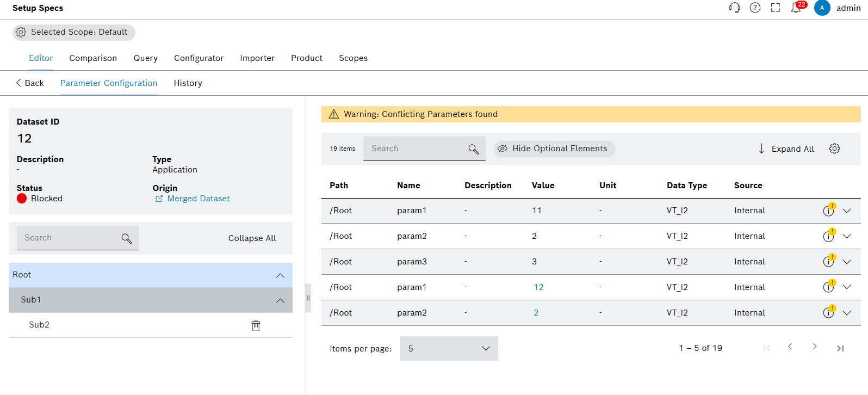868x395 pixels.
Task: Click the Expand All button
Action: [x=786, y=149]
